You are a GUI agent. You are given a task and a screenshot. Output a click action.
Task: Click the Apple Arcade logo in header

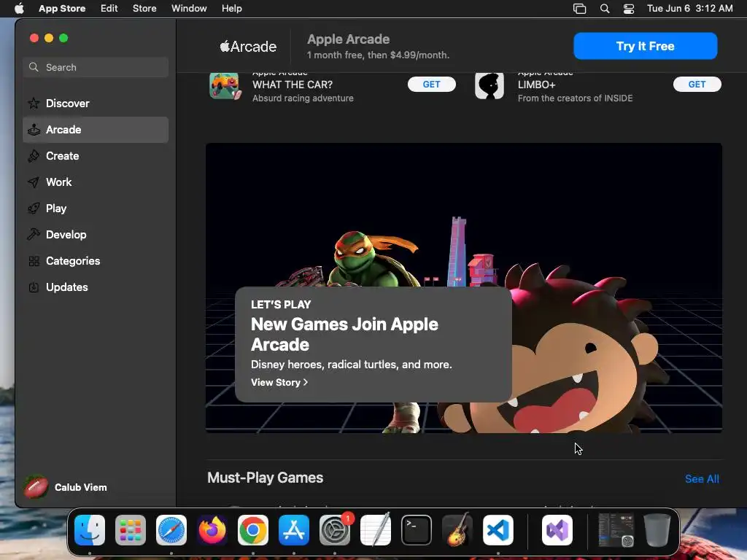click(x=248, y=46)
